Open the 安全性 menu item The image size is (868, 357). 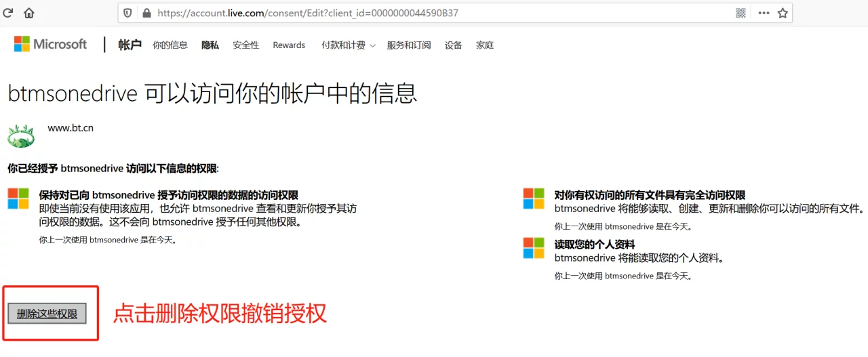pos(246,45)
